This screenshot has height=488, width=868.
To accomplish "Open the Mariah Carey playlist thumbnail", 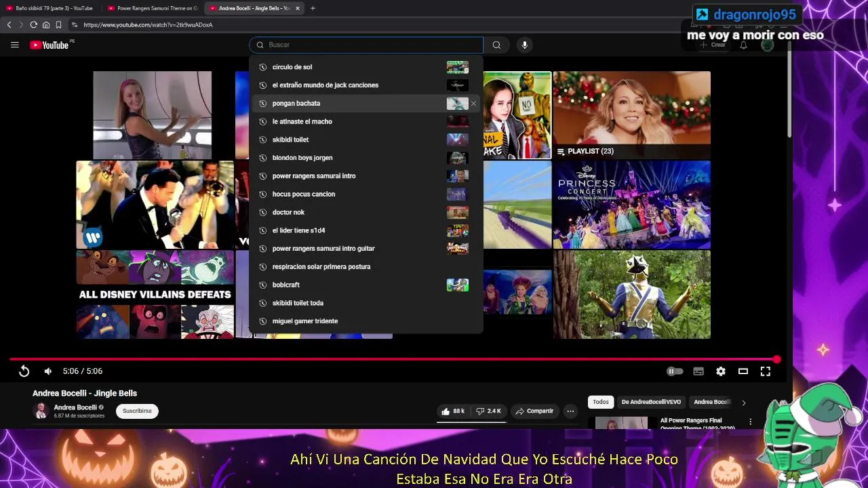I will (631, 115).
